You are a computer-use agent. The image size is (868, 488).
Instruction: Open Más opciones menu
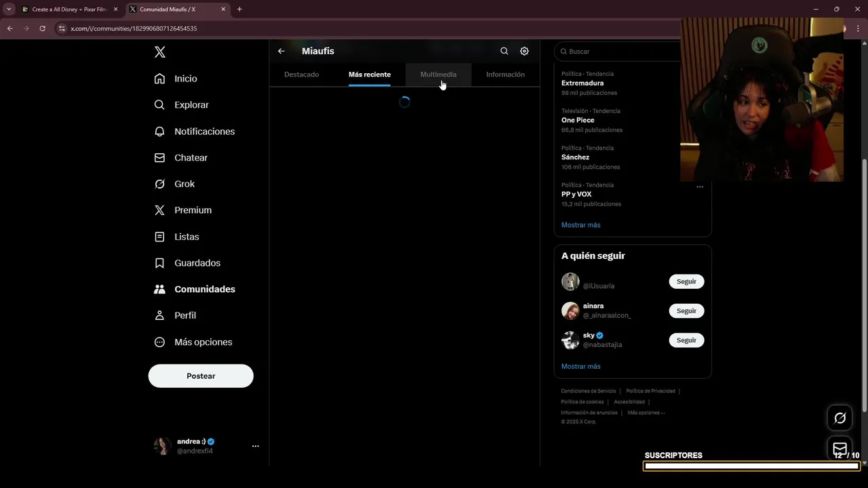click(x=193, y=342)
